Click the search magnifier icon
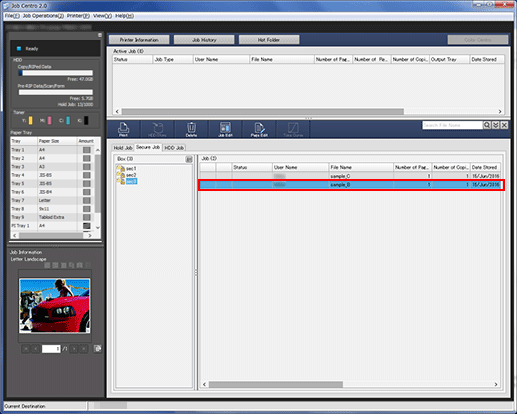This screenshot has height=414, width=517. click(x=487, y=125)
